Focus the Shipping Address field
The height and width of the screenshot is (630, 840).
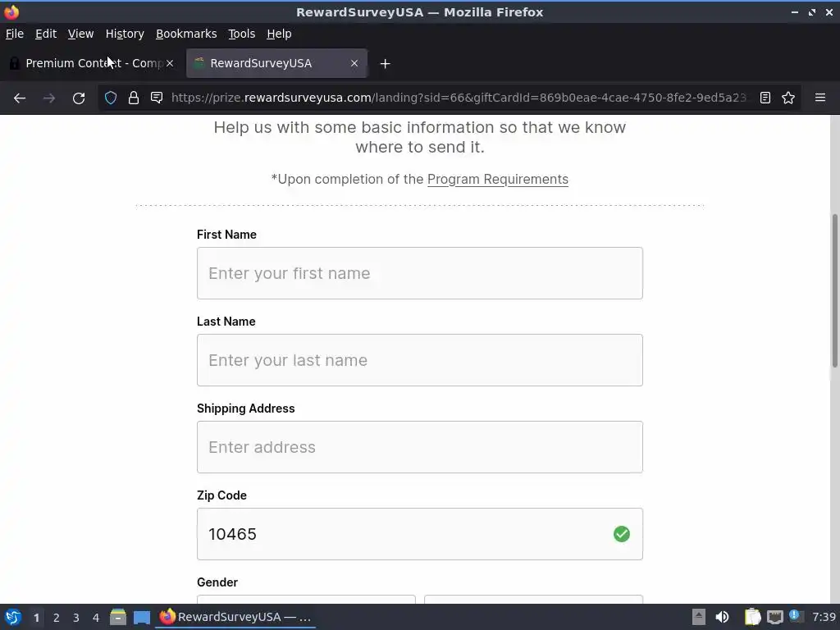[x=419, y=447]
